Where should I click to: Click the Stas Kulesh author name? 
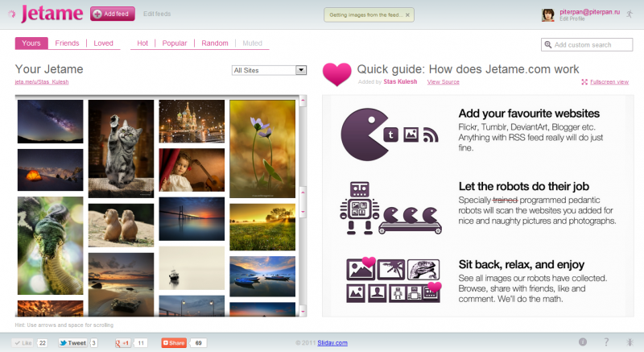pos(400,81)
